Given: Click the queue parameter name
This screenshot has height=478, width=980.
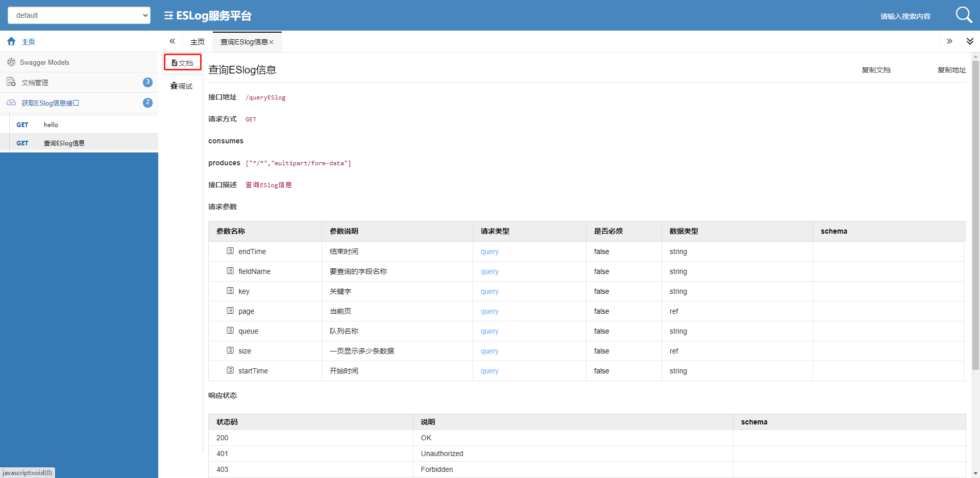Looking at the screenshot, I should coord(248,331).
